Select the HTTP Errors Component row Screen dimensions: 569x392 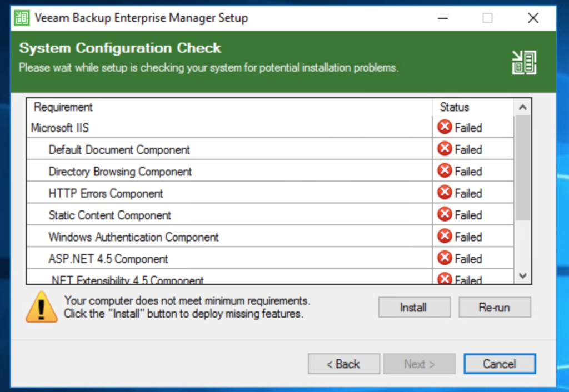pyautogui.click(x=270, y=193)
